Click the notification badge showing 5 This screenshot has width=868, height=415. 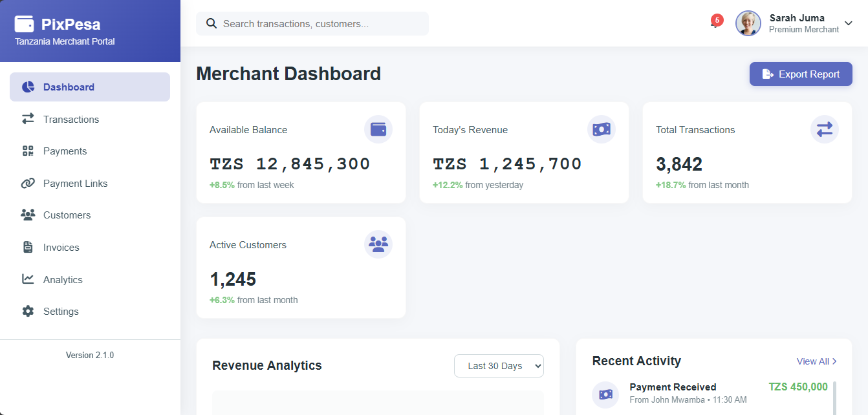tap(717, 21)
